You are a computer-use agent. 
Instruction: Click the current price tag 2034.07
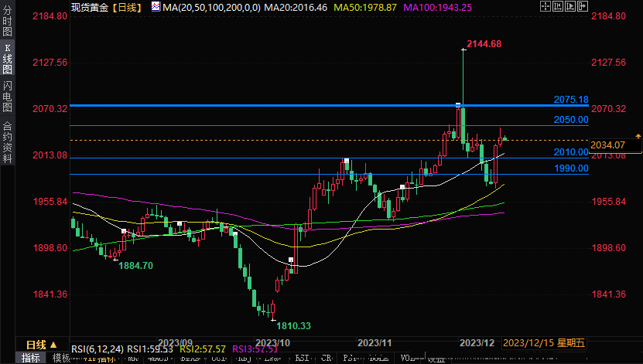tap(607, 145)
